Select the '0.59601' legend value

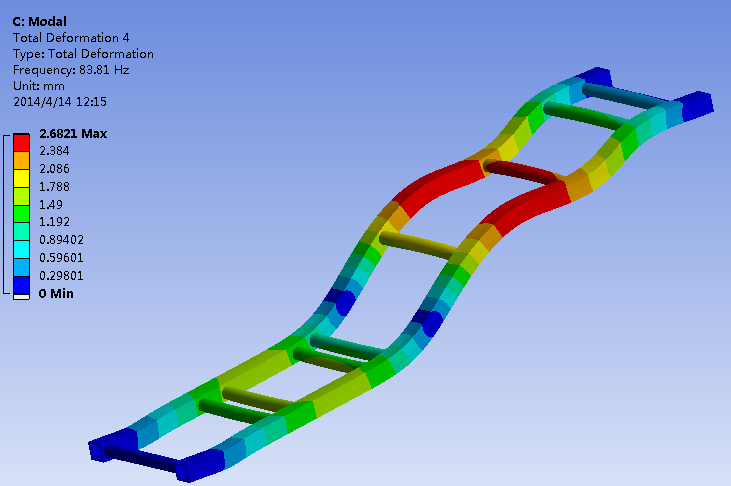61,258
